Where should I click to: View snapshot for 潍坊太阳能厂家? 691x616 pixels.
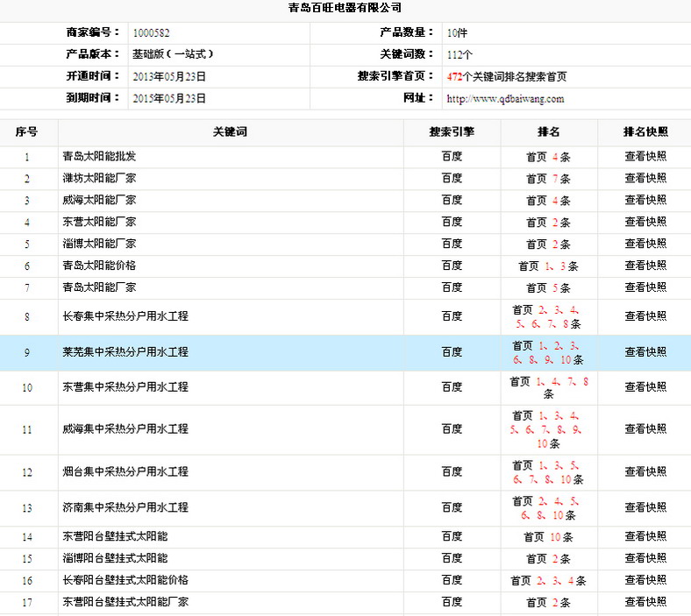coord(645,179)
